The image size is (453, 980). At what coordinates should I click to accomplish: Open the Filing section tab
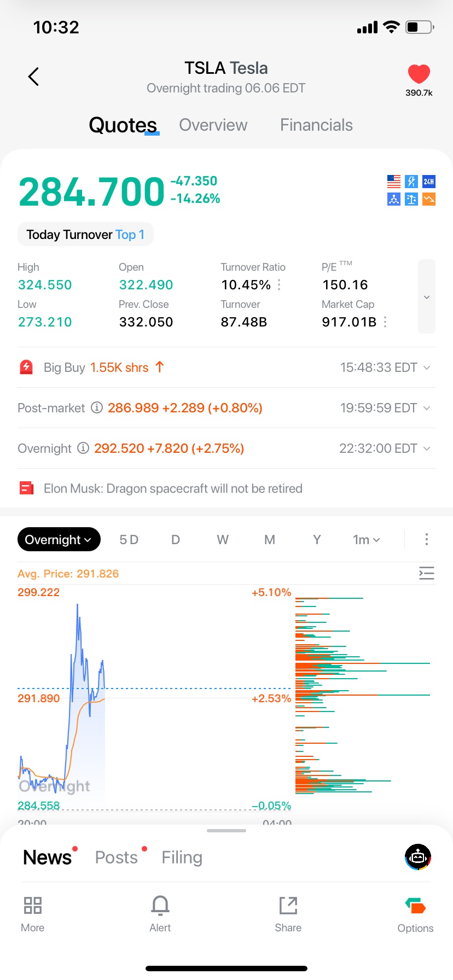[182, 857]
